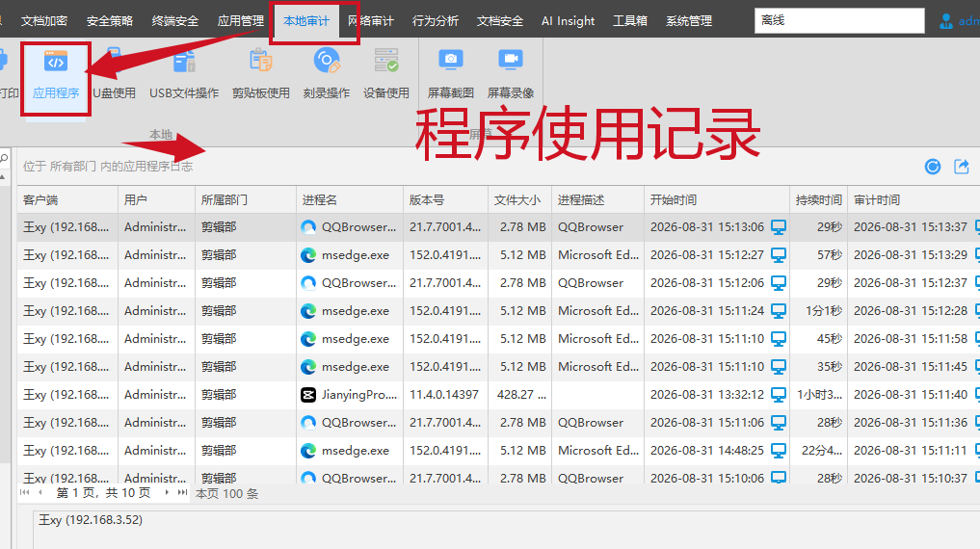Open the 工具箱 tab
This screenshot has width=980, height=549.
(x=630, y=21)
